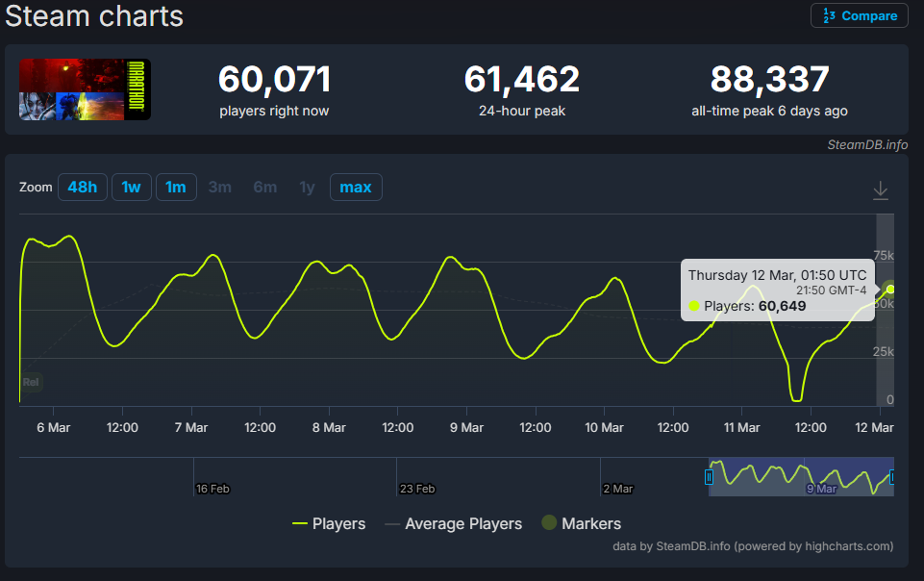Image resolution: width=924 pixels, height=581 pixels.
Task: Click the '21:50 GMT-4' tooltip time
Action: (x=832, y=290)
